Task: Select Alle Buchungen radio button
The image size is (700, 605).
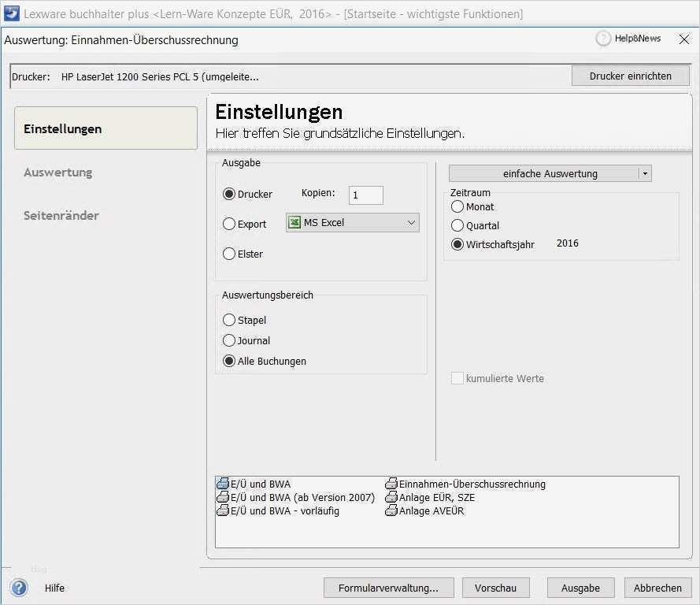Action: coord(229,361)
